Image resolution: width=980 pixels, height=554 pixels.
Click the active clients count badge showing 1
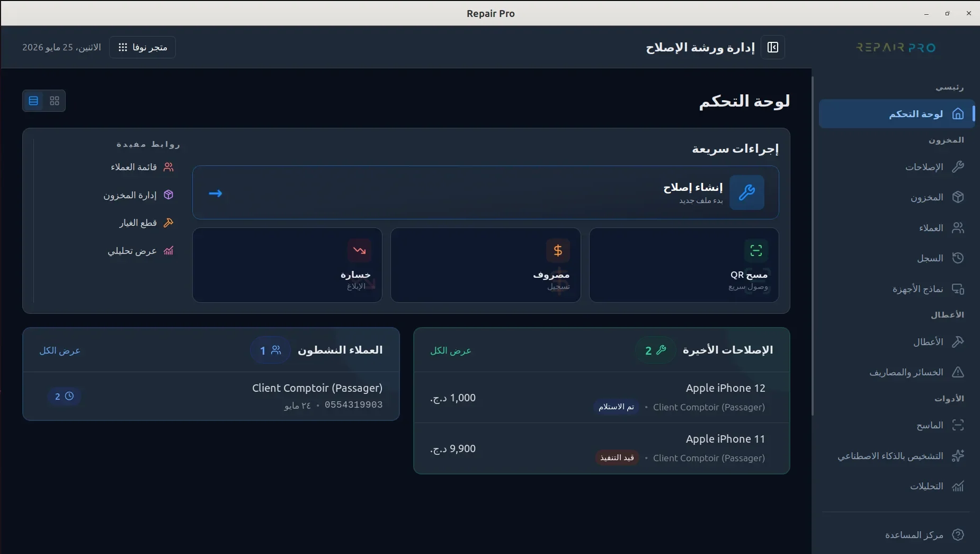[270, 350]
